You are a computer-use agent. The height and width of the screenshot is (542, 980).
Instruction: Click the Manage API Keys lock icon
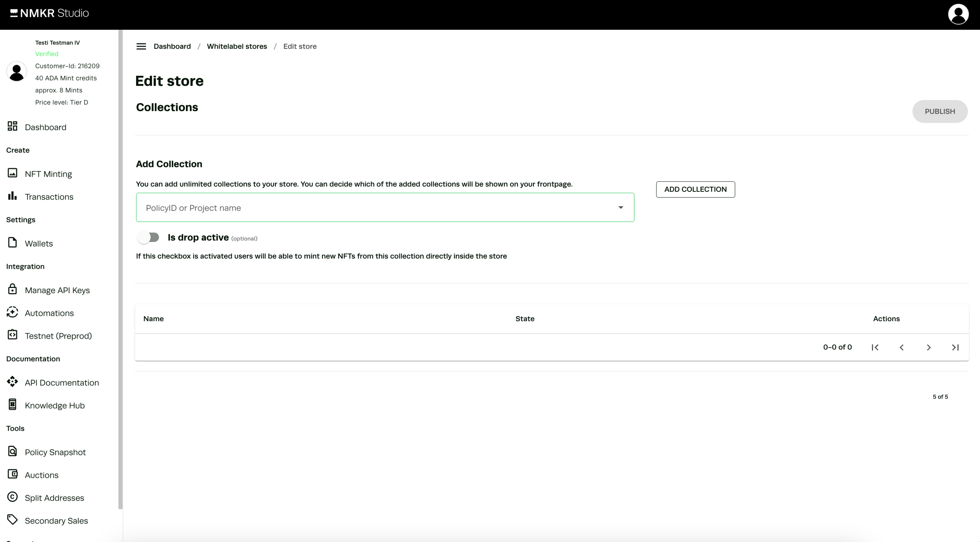[x=12, y=289]
